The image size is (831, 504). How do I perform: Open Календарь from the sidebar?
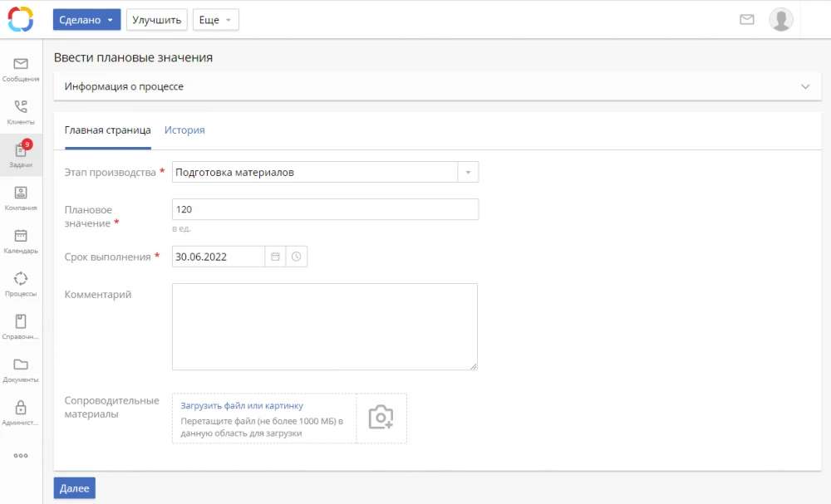pos(21,241)
